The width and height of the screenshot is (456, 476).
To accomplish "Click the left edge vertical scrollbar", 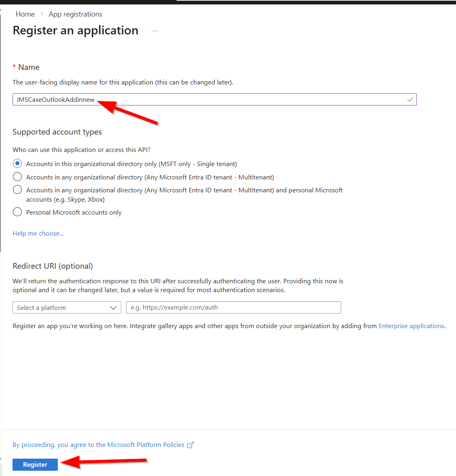I will click(1, 131).
